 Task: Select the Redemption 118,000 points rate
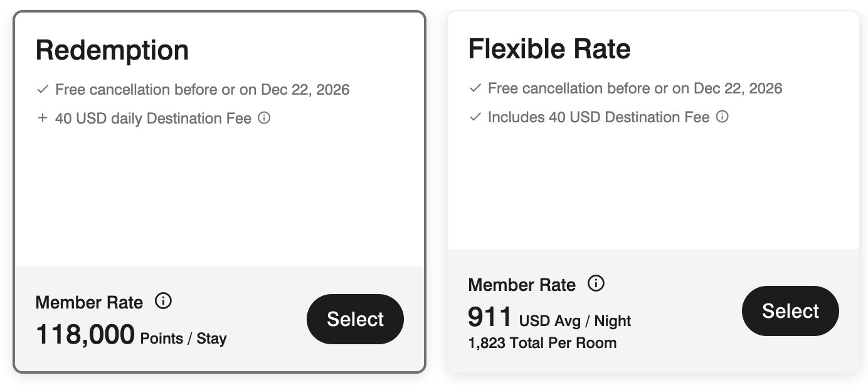(355, 319)
